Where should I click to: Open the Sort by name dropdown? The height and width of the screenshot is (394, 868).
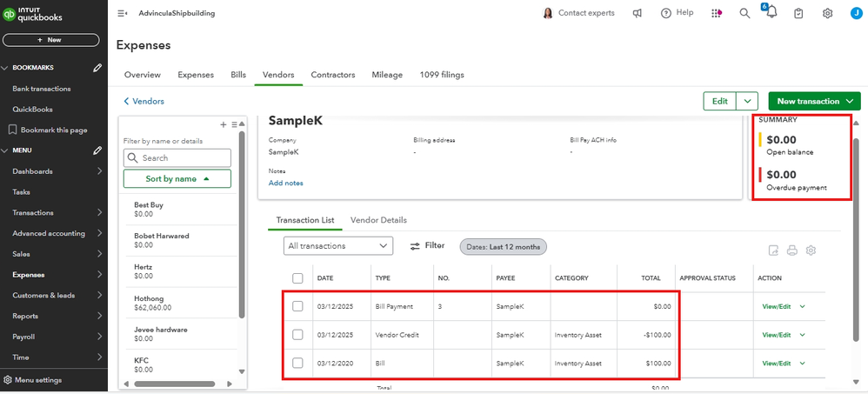pos(177,178)
